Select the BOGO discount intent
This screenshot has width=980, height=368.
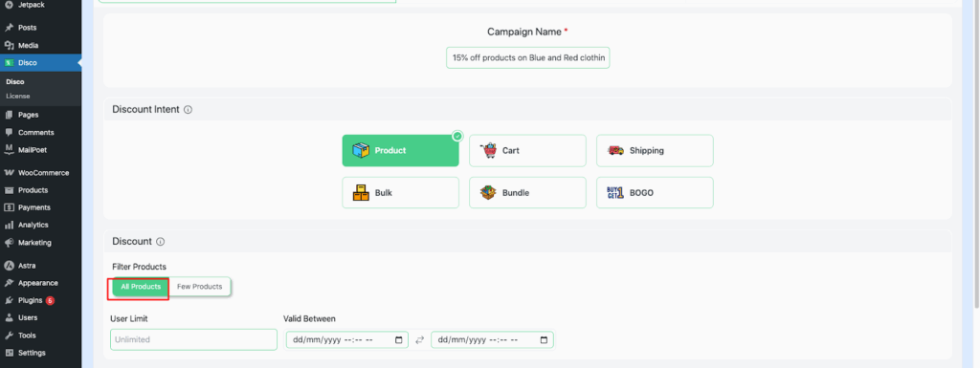tap(655, 193)
